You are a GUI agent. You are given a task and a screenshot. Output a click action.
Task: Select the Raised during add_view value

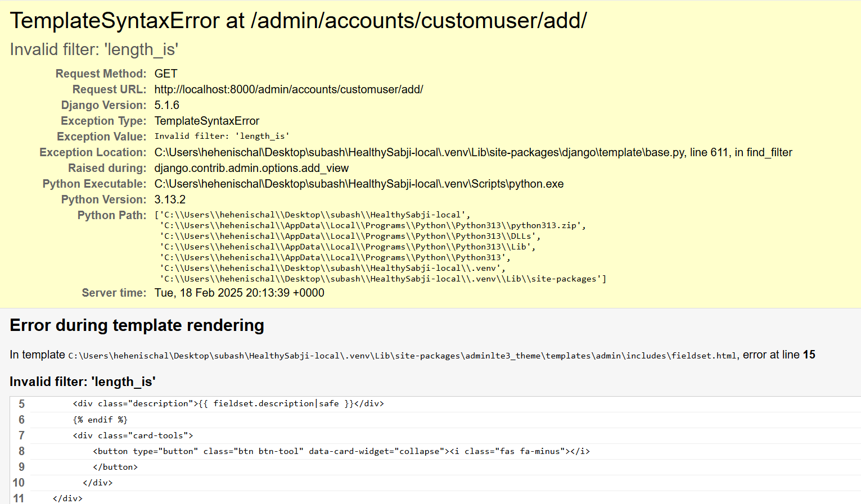pos(251,168)
